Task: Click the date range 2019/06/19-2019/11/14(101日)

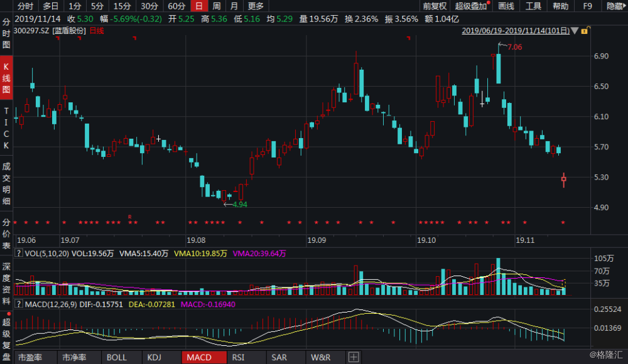Action: coord(516,31)
